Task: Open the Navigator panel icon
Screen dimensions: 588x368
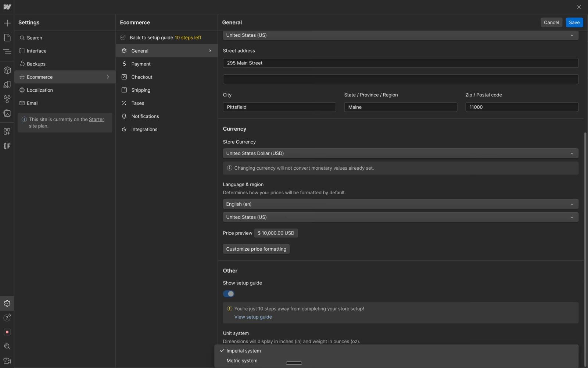Action: 7,52
